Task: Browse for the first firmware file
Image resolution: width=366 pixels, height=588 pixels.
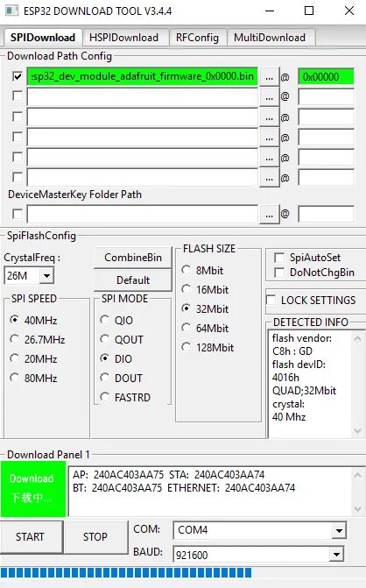Action: click(x=269, y=77)
